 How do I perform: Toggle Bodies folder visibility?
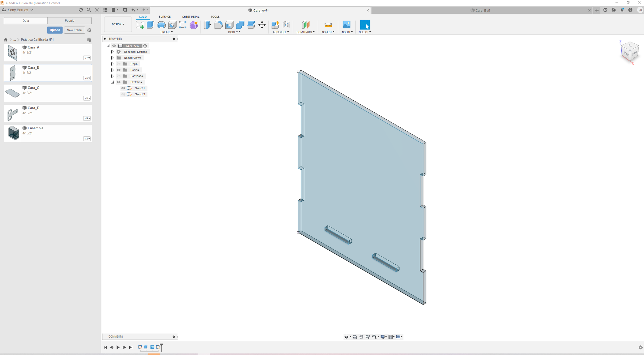[119, 70]
